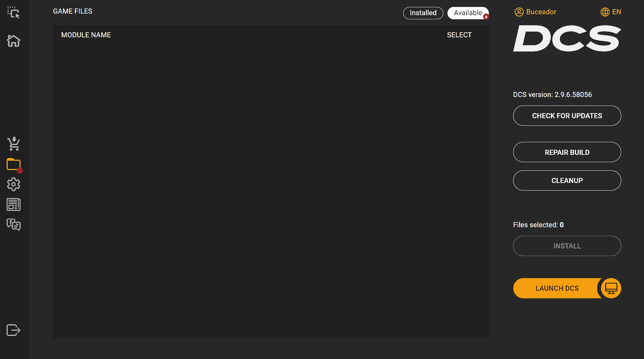Screen dimensions: 644x359
Task: Click the red badge on the Available tab
Action: 486,17
